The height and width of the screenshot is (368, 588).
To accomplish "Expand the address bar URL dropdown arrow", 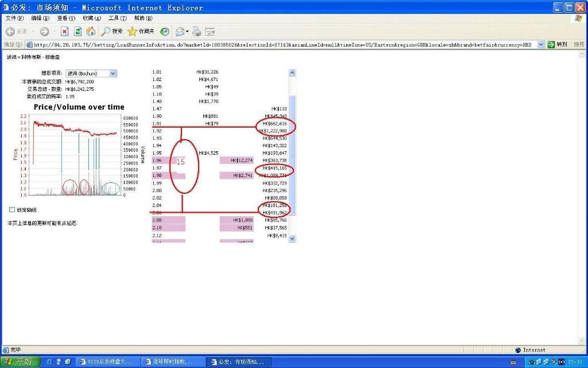I will [540, 44].
